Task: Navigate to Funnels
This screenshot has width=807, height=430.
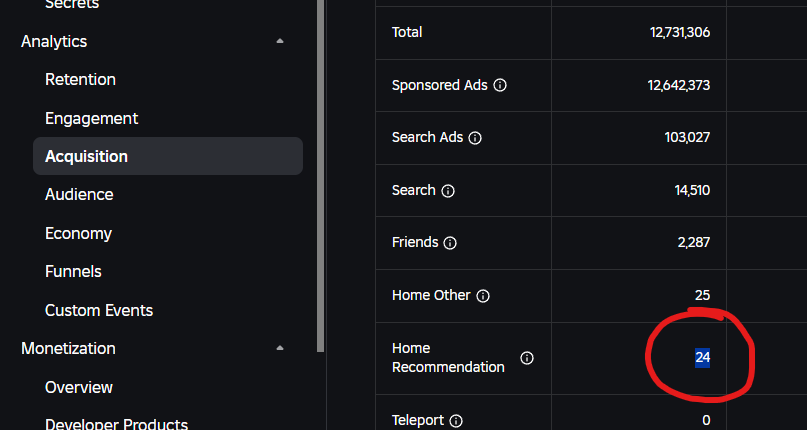Action: point(73,271)
